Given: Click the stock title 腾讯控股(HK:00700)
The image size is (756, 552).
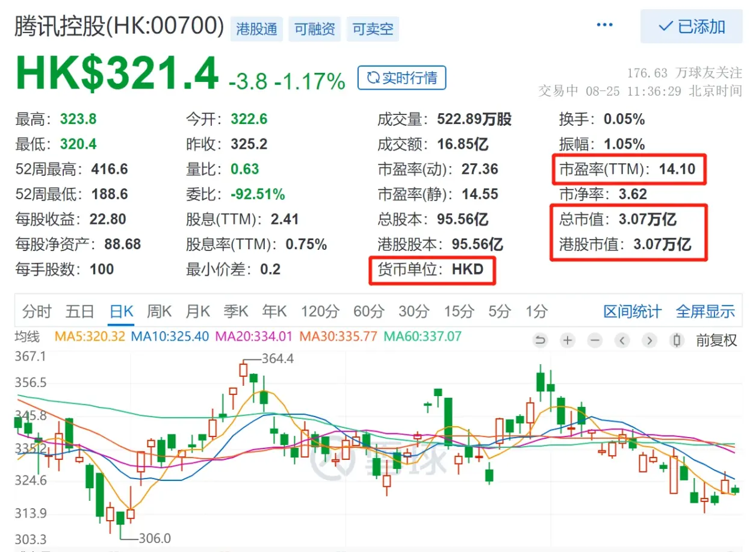Looking at the screenshot, I should 119,26.
